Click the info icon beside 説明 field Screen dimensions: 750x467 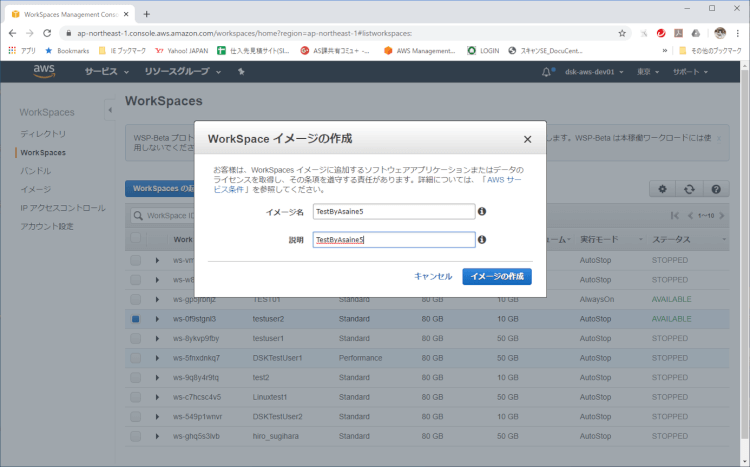pyautogui.click(x=482, y=240)
